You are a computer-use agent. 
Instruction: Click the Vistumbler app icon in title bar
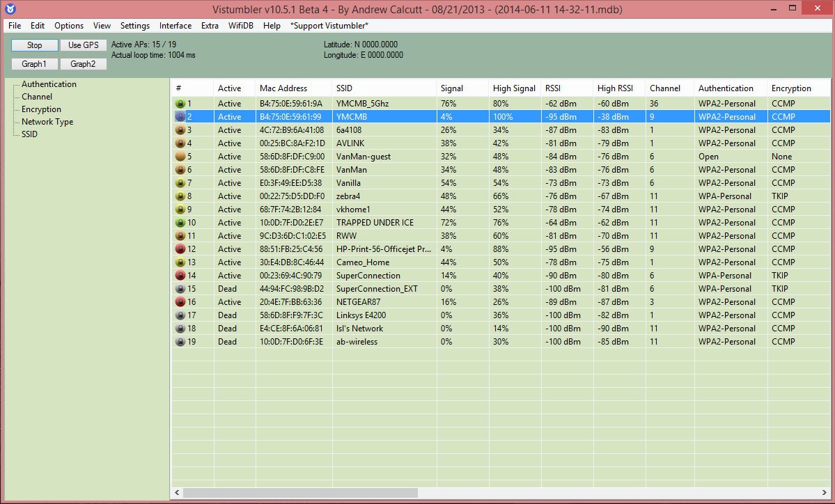click(10, 9)
